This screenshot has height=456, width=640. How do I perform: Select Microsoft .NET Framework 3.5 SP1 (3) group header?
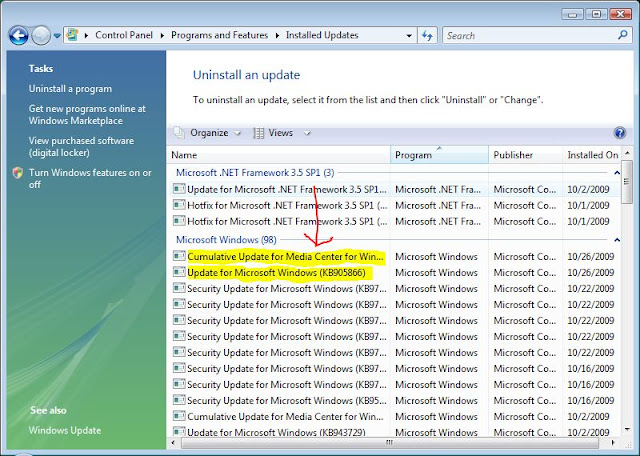tap(255, 173)
